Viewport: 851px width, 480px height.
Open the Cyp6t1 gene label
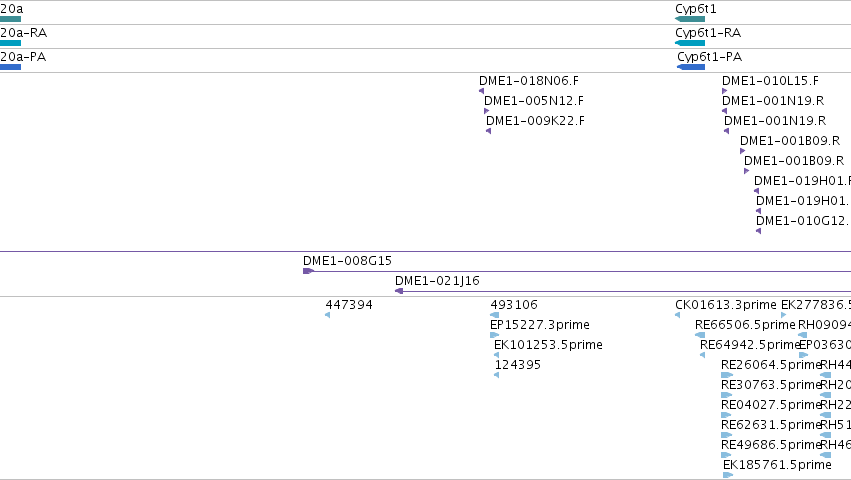(696, 9)
